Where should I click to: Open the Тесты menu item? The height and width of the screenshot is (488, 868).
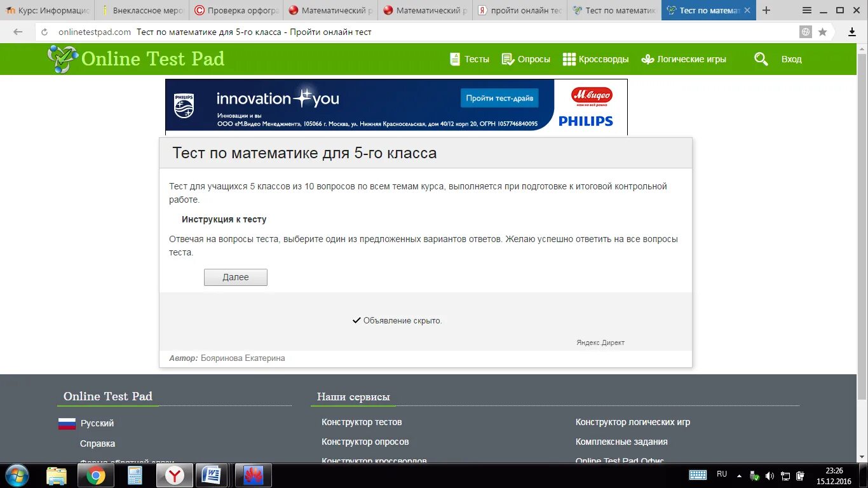pos(477,59)
